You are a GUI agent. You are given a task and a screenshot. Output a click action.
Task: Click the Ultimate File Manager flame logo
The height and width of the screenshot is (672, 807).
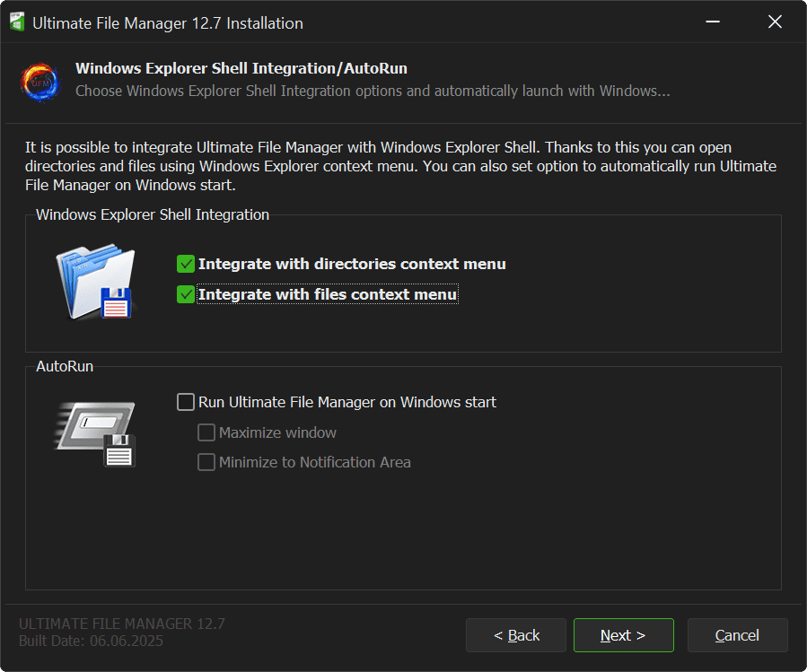click(x=39, y=81)
